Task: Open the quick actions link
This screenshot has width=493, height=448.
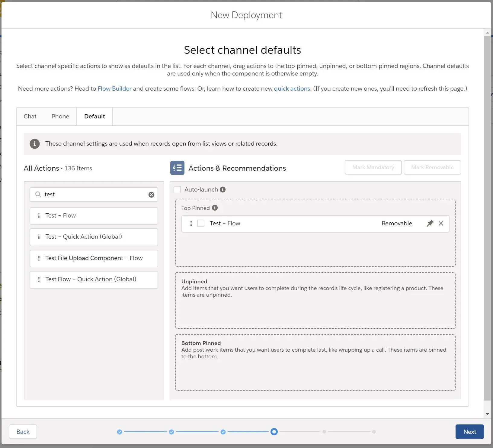Action: click(292, 89)
